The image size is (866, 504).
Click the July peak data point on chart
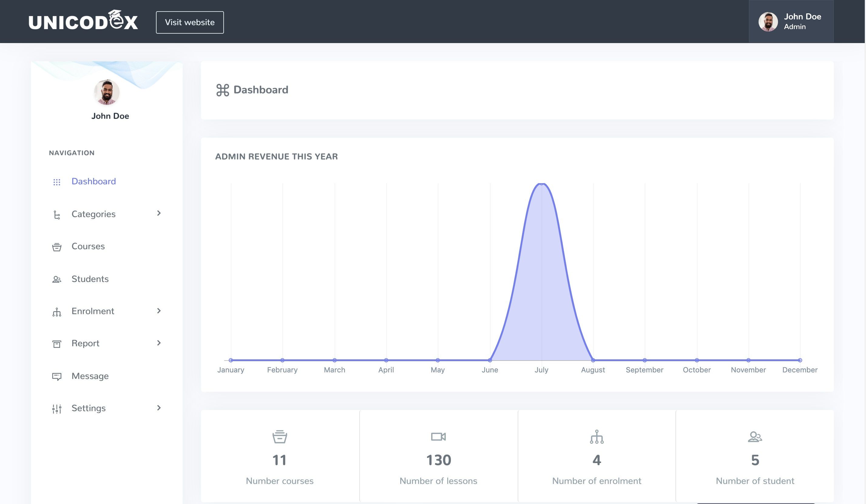(x=542, y=184)
